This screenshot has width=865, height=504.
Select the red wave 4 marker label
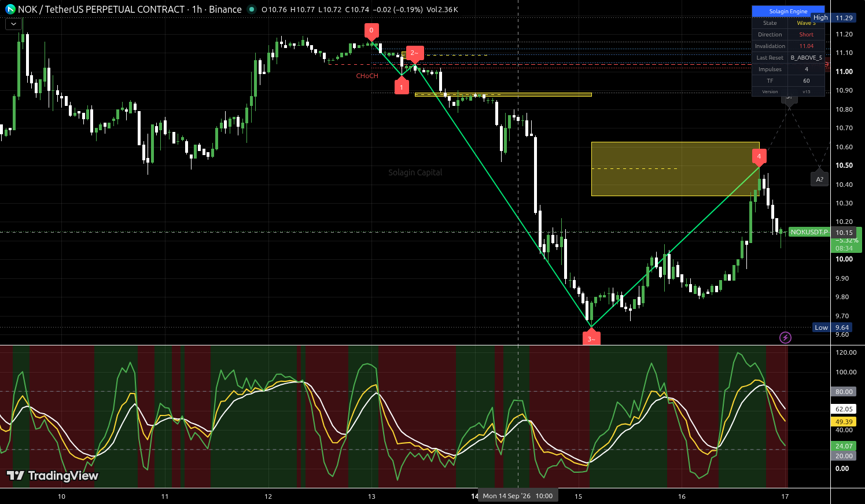coord(759,156)
